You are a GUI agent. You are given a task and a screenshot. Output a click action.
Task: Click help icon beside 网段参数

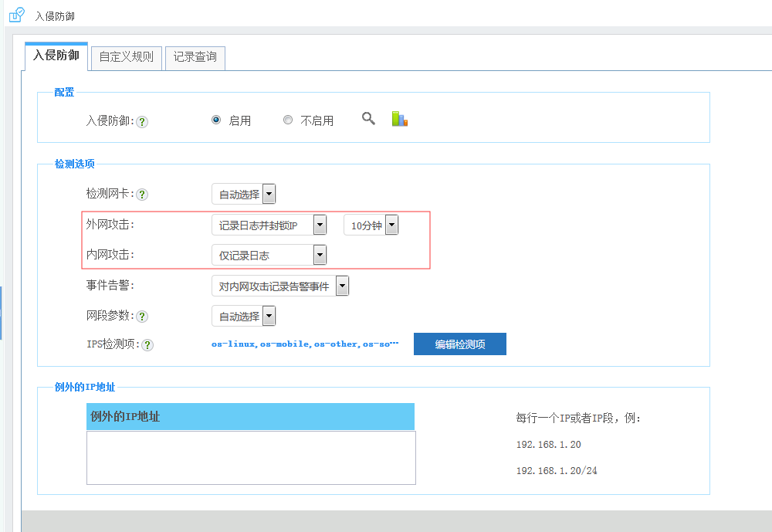tap(142, 317)
